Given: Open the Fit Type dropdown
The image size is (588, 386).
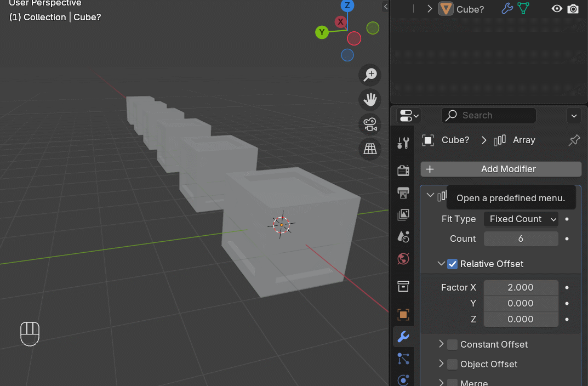Looking at the screenshot, I should [x=521, y=219].
